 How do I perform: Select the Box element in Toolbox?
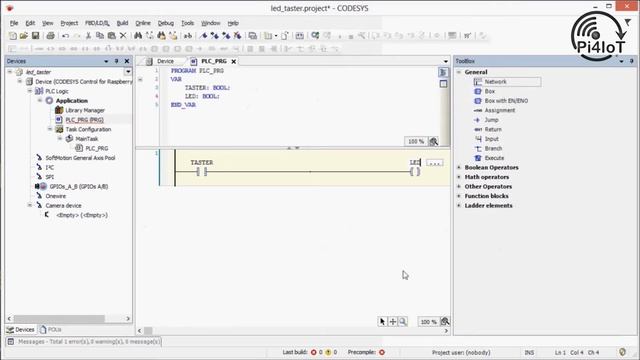(x=484, y=91)
